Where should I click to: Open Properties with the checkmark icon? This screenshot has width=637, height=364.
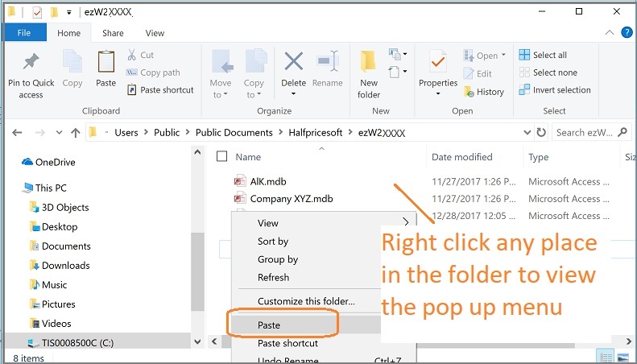coord(438,62)
